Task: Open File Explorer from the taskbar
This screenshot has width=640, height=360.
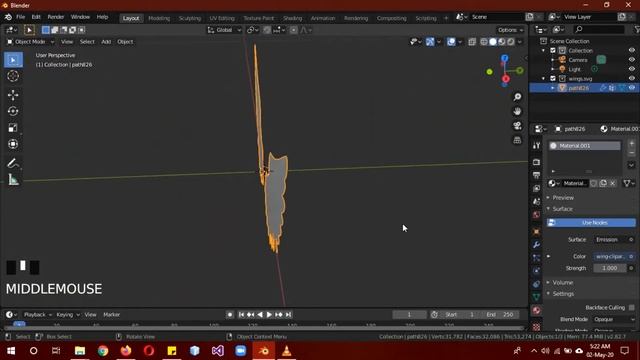Action: pyautogui.click(x=80, y=351)
